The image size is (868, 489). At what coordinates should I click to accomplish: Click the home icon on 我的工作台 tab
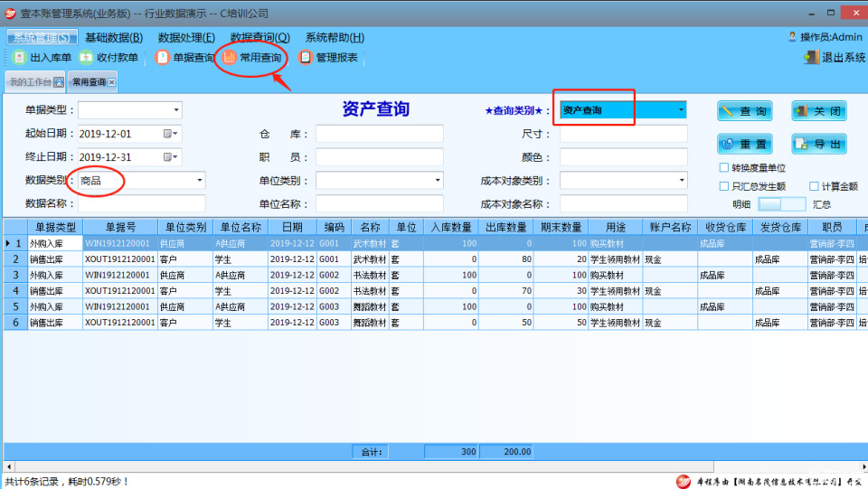click(59, 82)
